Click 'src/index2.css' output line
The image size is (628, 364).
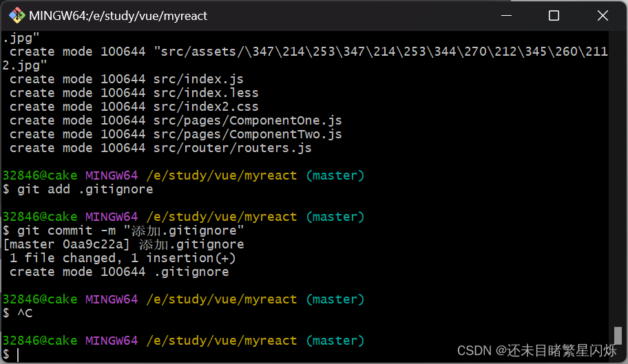(x=134, y=107)
